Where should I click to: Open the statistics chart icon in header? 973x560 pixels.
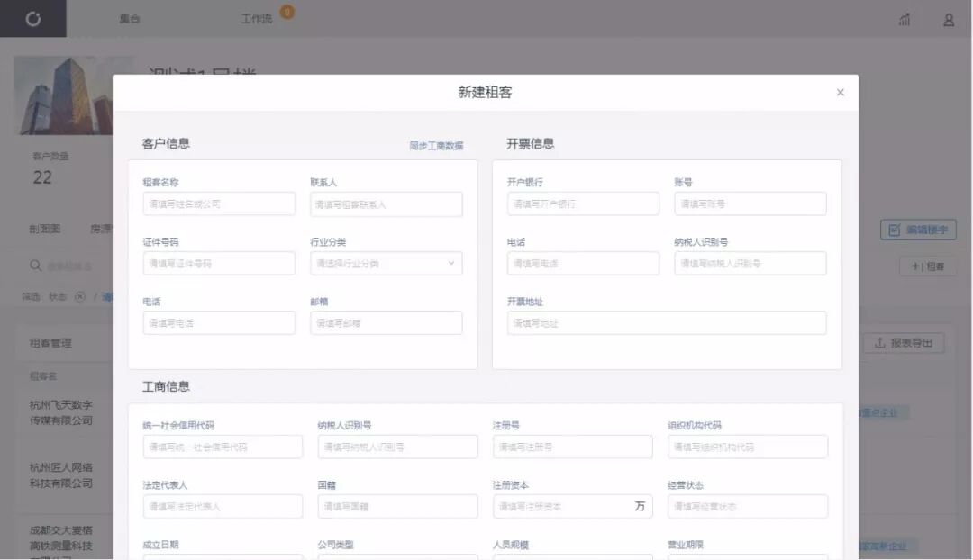(x=905, y=20)
